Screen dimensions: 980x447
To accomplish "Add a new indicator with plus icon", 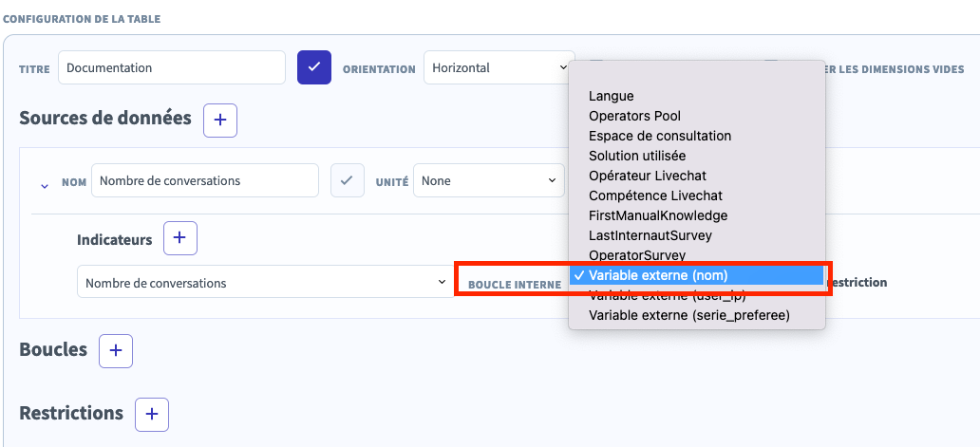I will (x=180, y=238).
